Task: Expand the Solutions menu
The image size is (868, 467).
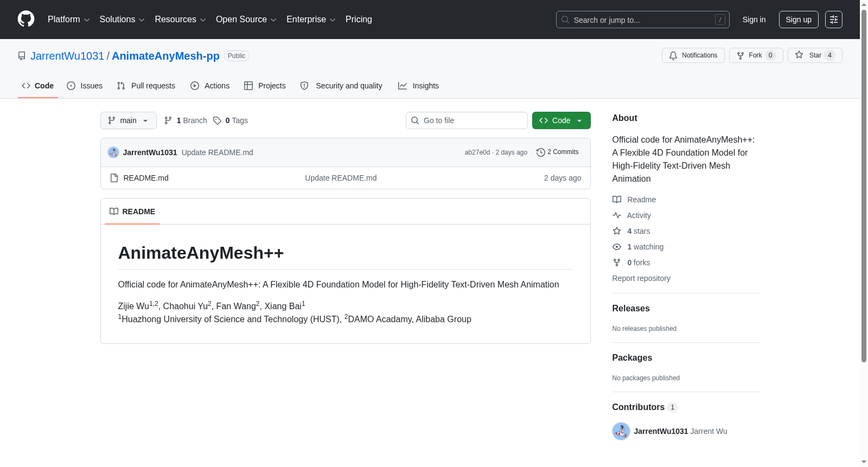Action: click(x=122, y=20)
